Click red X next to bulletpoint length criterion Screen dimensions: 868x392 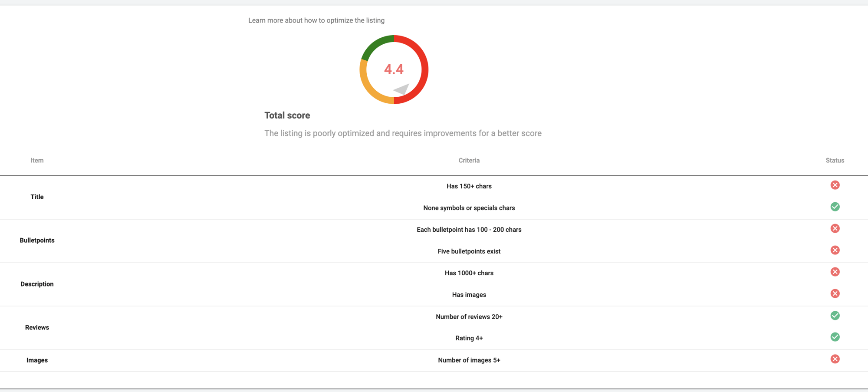coord(835,228)
